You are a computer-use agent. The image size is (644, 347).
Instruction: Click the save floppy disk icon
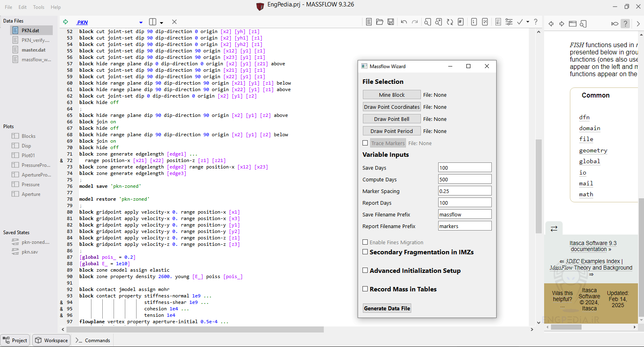pyautogui.click(x=391, y=22)
